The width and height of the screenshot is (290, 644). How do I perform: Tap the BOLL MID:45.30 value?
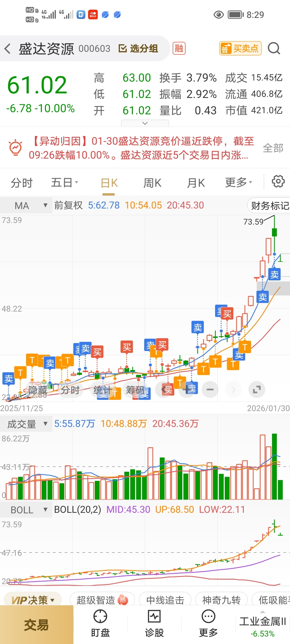point(128,509)
